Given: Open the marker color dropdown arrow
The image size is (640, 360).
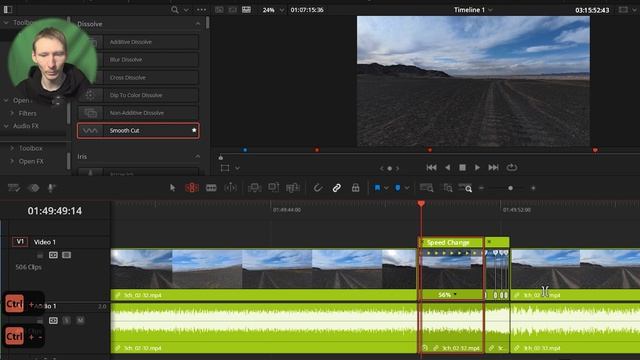Looking at the screenshot, I should tap(407, 188).
